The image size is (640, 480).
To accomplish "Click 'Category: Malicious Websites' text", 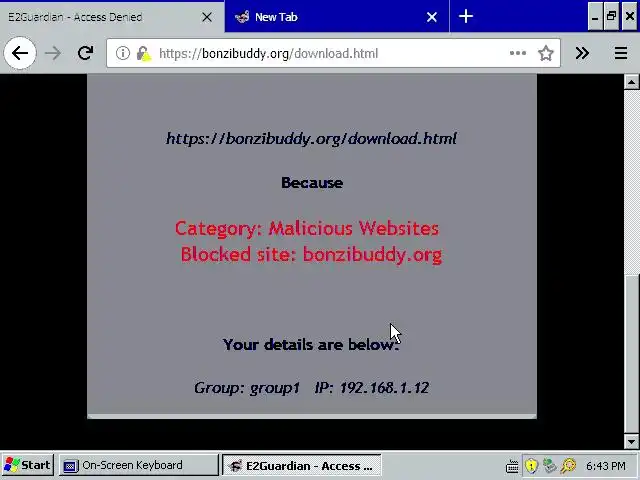I will (x=307, y=228).
